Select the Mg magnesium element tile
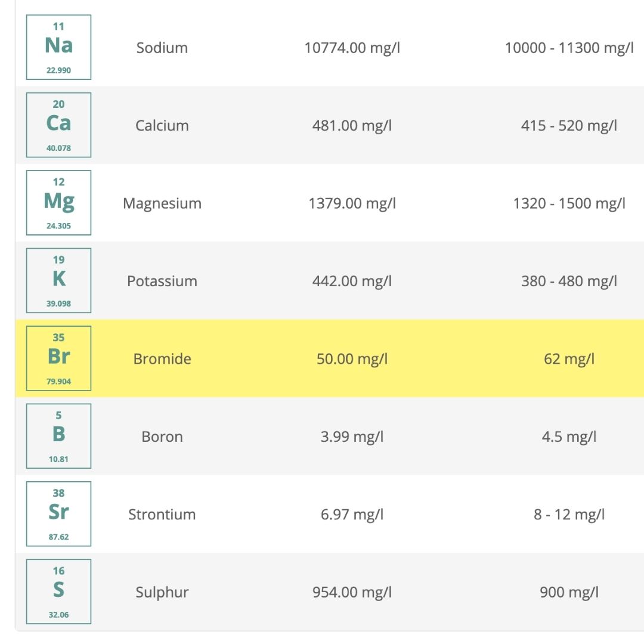 [x=58, y=203]
